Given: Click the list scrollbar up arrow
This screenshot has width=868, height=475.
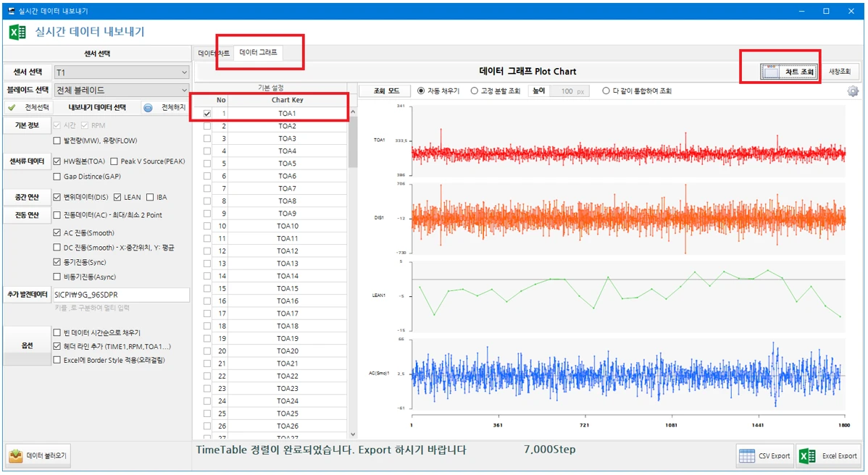Looking at the screenshot, I should [353, 112].
